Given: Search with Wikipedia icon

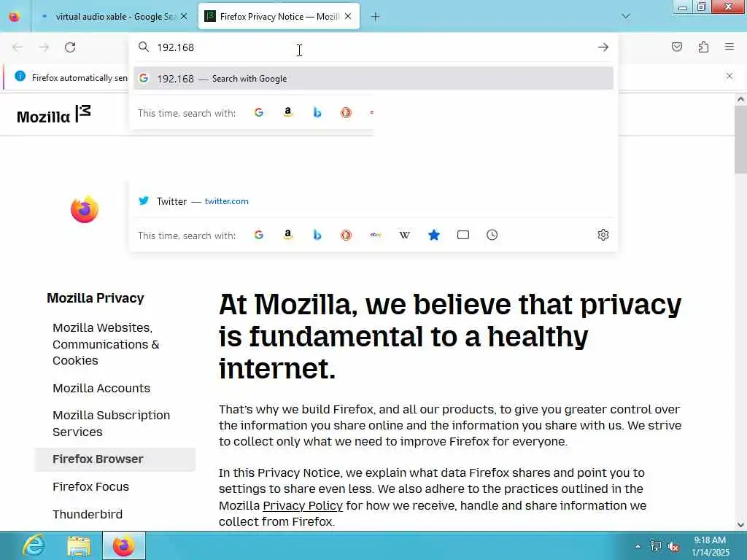Looking at the screenshot, I should (404, 235).
